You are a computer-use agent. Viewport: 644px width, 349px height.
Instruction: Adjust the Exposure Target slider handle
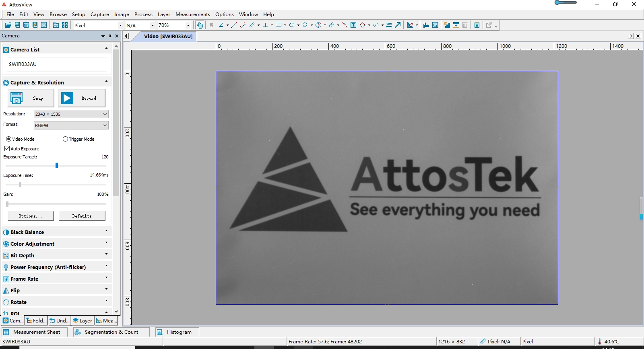(57, 165)
